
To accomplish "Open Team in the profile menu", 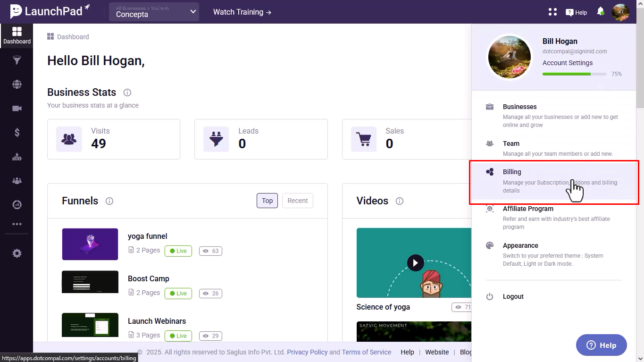I will (x=554, y=148).
